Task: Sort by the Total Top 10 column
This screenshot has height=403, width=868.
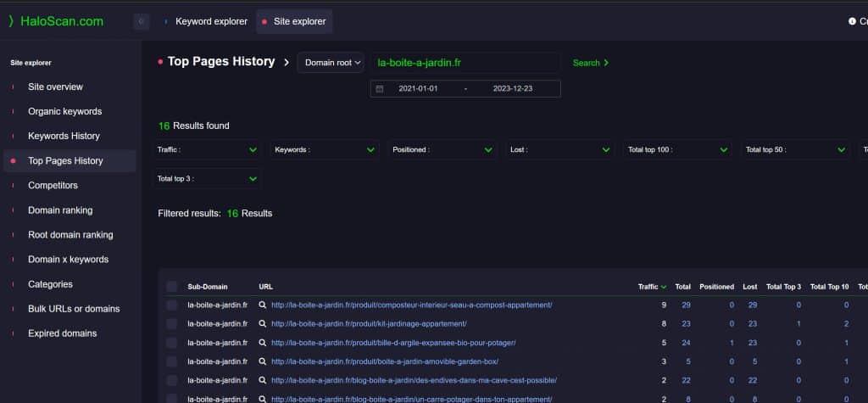Action: pyautogui.click(x=829, y=287)
